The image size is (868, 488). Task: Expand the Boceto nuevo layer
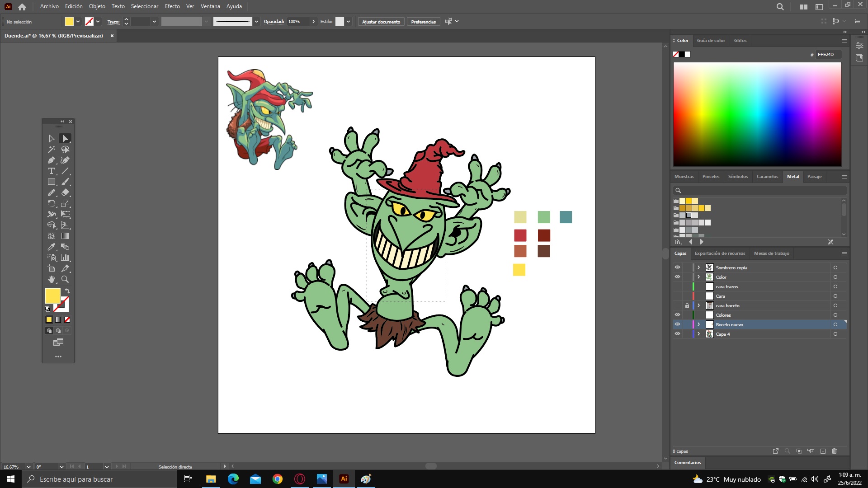698,324
